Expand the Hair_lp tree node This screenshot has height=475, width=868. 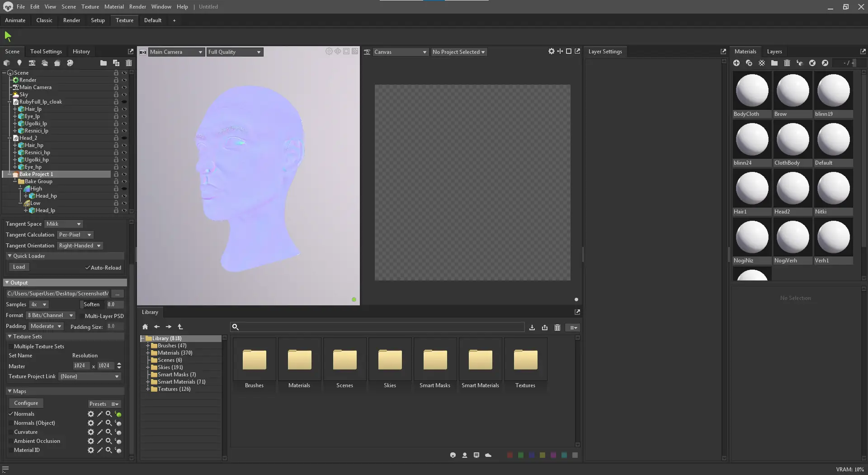tap(15, 109)
